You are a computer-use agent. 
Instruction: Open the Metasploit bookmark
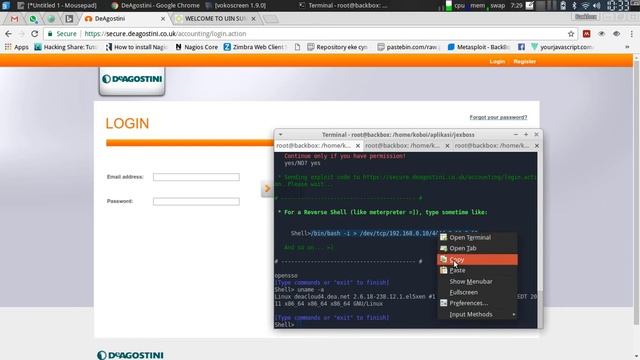click(479, 47)
